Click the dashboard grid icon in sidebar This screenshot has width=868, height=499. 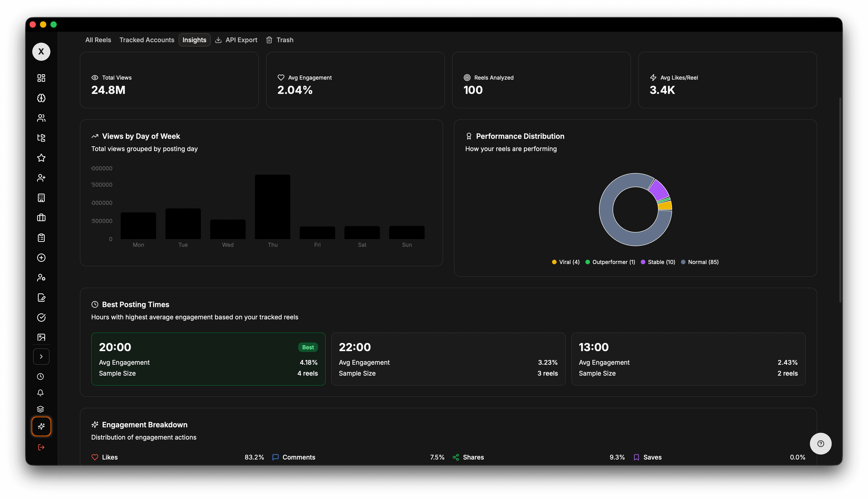click(41, 78)
